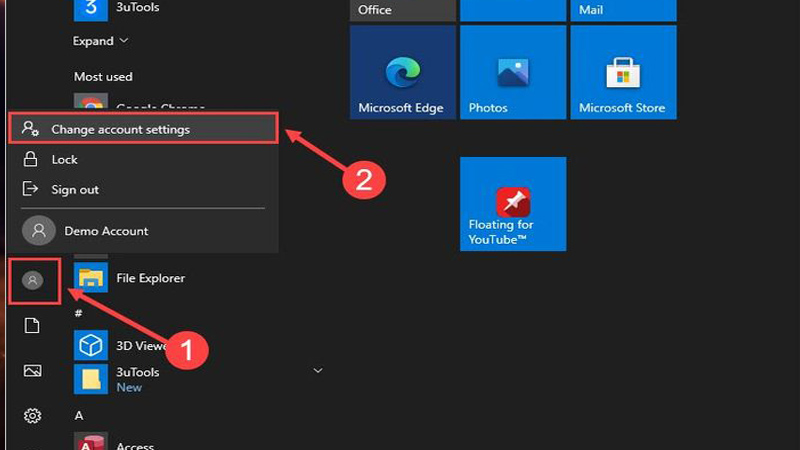Click the 3uTools folder icon in list
The width and height of the screenshot is (800, 450).
tap(91, 379)
